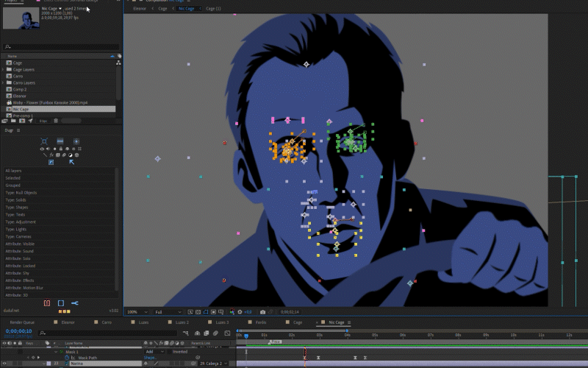Open the Full resolution dropdown
588x368 pixels.
[x=168, y=312]
